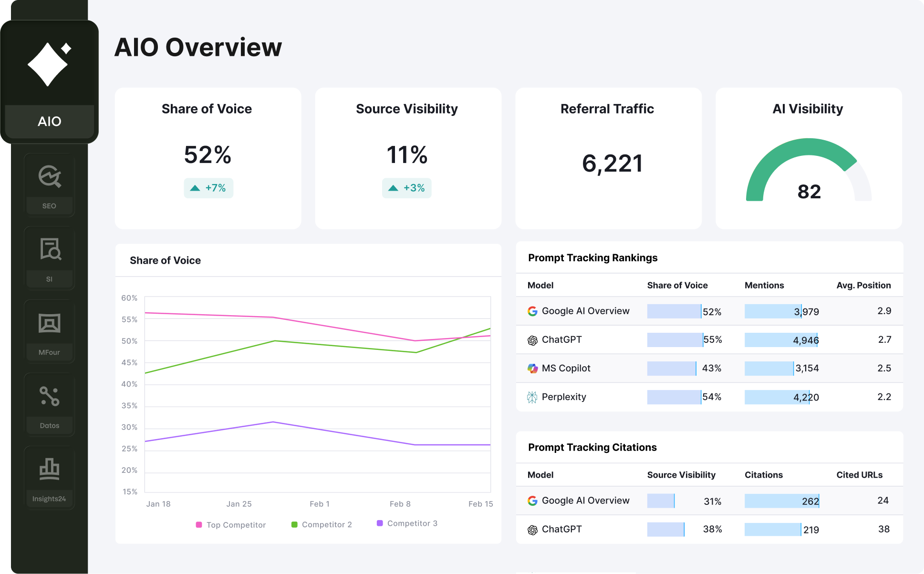The height and width of the screenshot is (574, 924).
Task: Open the SEO sidebar icon
Action: (50, 177)
